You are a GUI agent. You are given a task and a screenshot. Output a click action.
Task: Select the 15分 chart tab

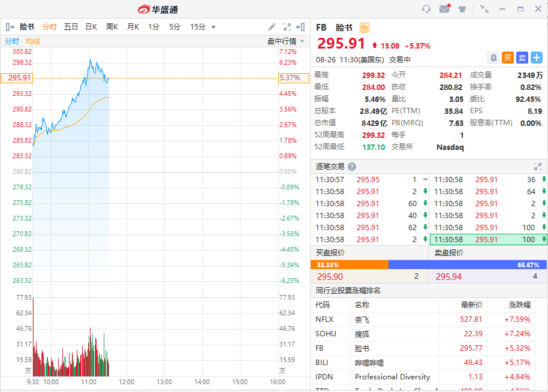coord(198,27)
